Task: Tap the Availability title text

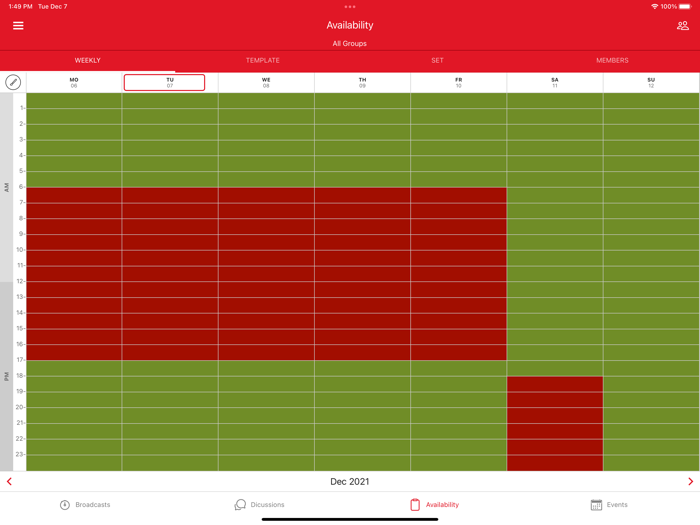Action: (350, 25)
